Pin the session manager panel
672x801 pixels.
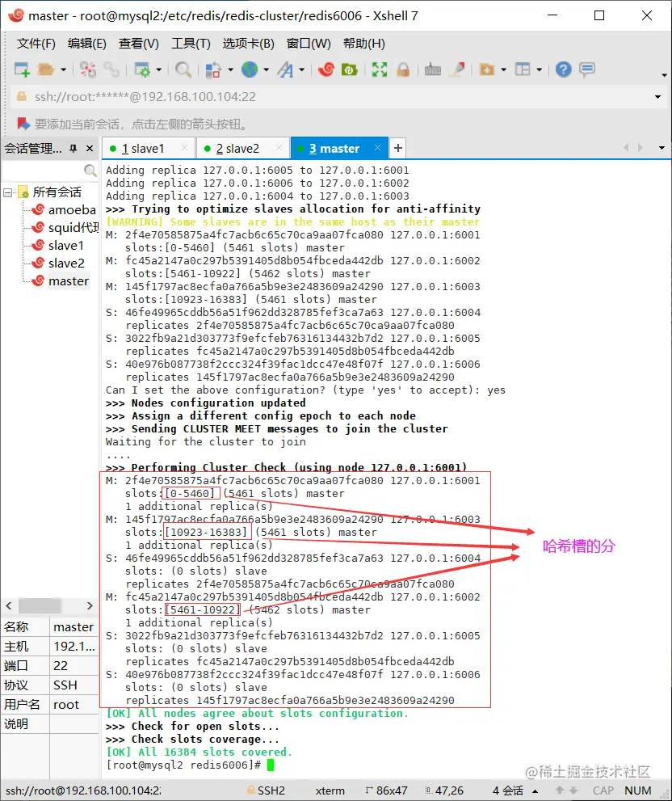point(73,149)
